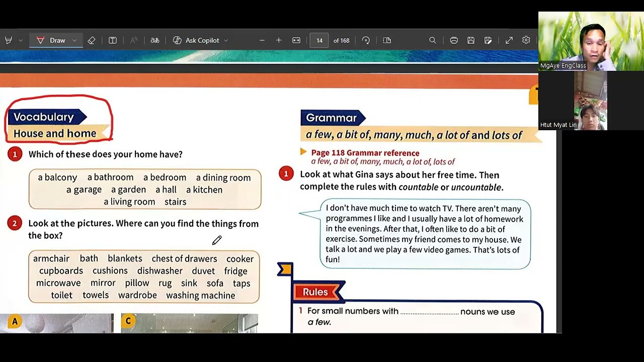Click the Ask Copilot button

[x=196, y=40]
